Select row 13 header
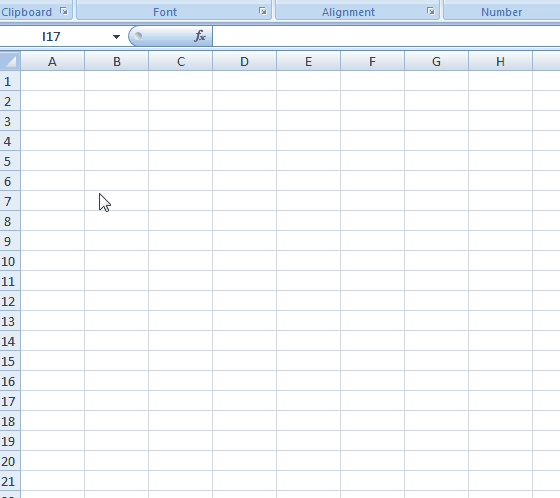The width and height of the screenshot is (560, 498). coord(10,321)
